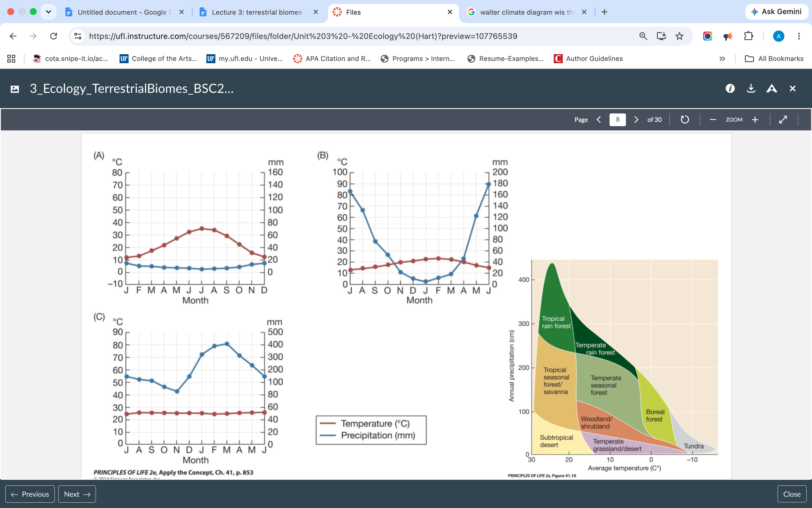The image size is (812, 508).
Task: Open Chrome three-dot menu
Action: [799, 36]
